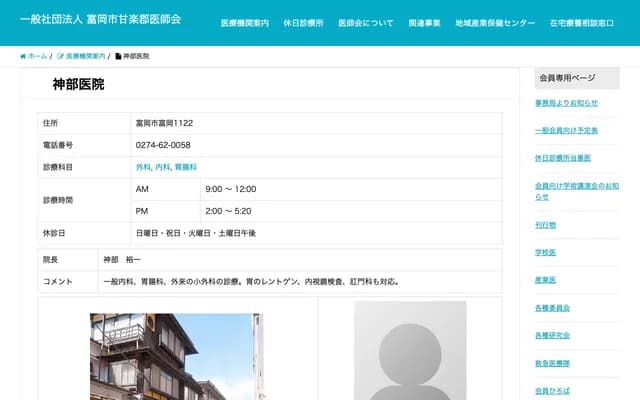Select 医師会について in the top navigation
Viewport: 640px width, 400px height.
click(x=366, y=23)
